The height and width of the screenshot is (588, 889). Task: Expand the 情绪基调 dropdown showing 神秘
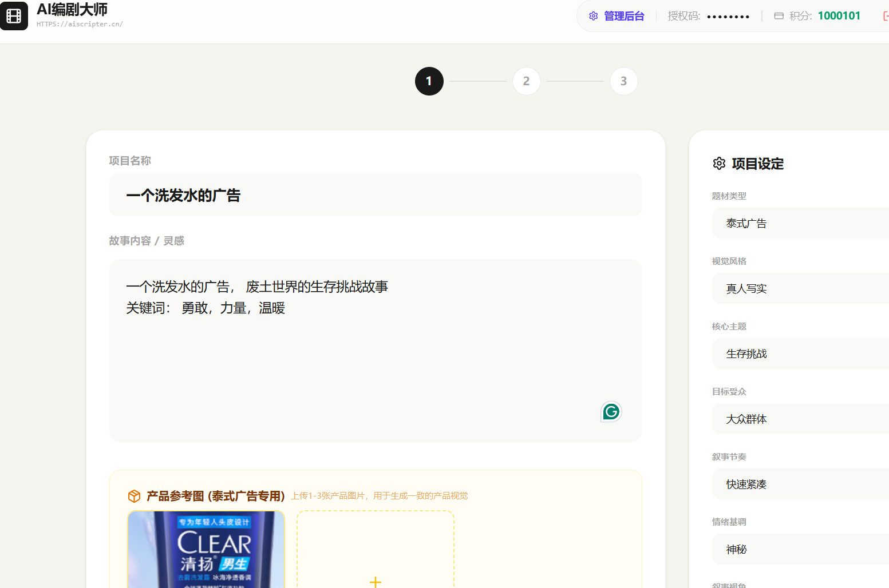click(x=801, y=550)
